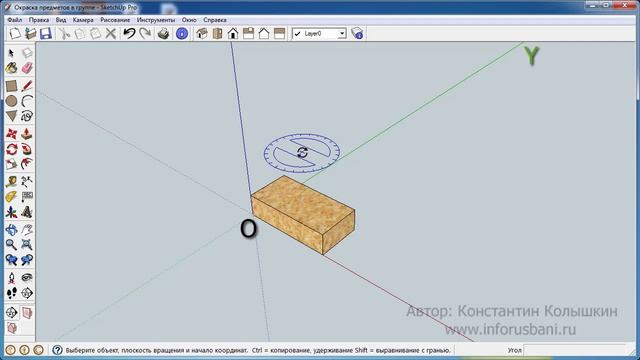
Task: Select the Scale tool
Action: coord(11,164)
